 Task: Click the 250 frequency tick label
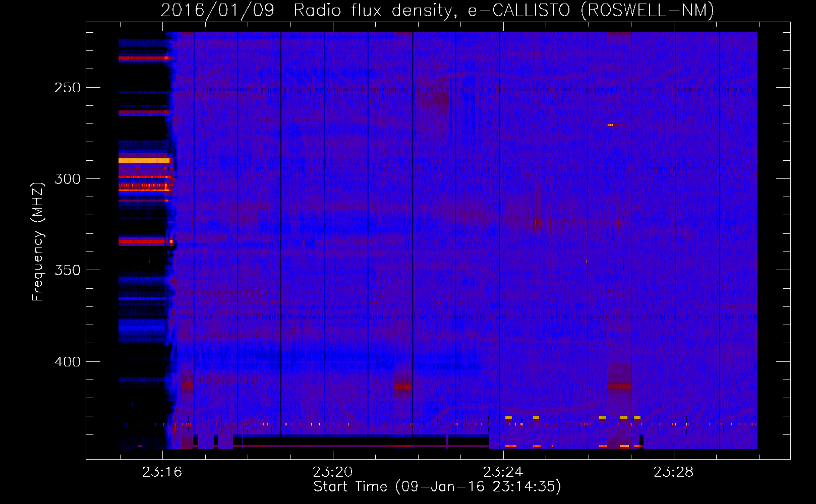(68, 88)
